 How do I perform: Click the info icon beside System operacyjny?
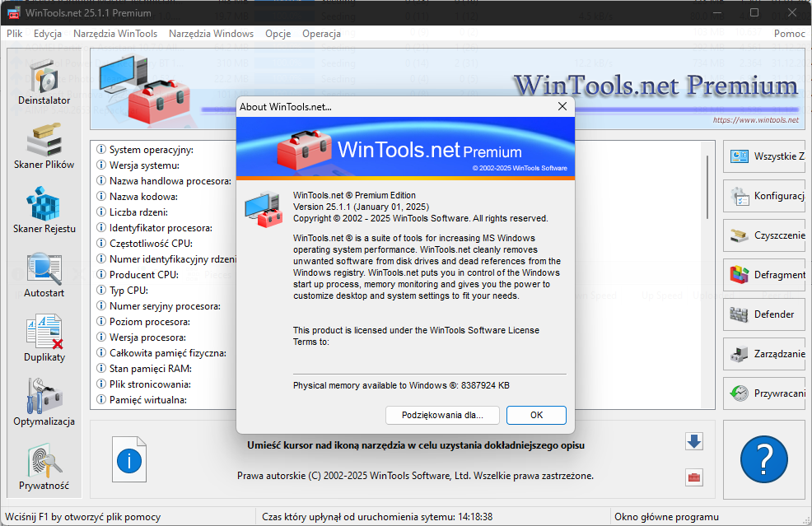(101, 150)
